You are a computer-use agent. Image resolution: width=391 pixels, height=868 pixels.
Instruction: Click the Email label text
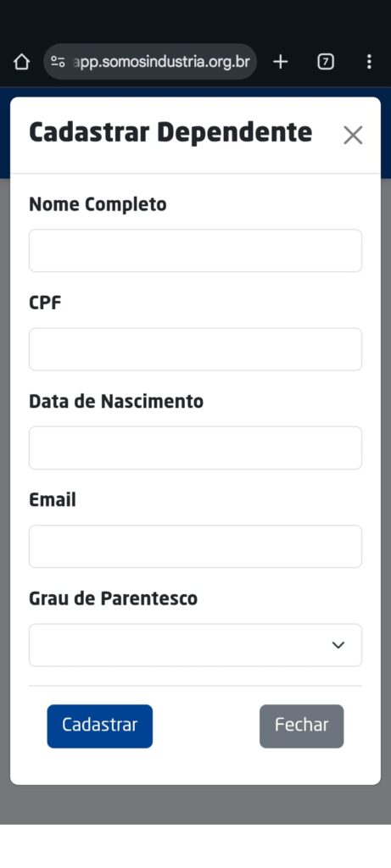click(53, 500)
